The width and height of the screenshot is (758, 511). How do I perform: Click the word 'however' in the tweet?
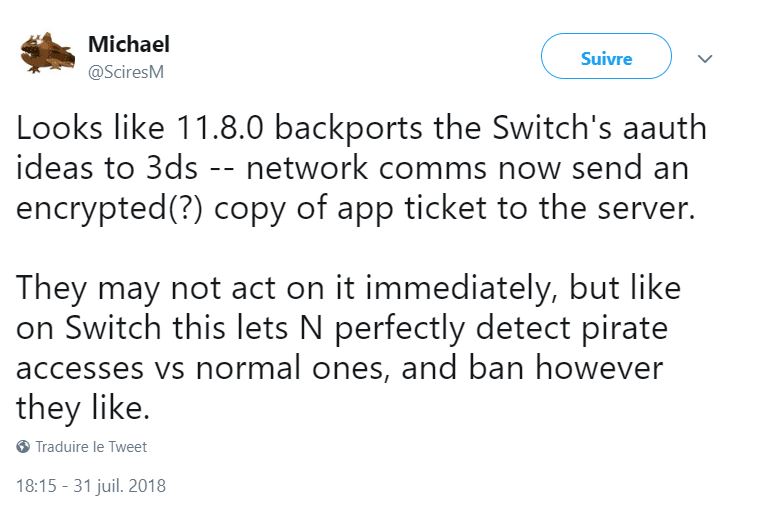pyautogui.click(x=599, y=368)
